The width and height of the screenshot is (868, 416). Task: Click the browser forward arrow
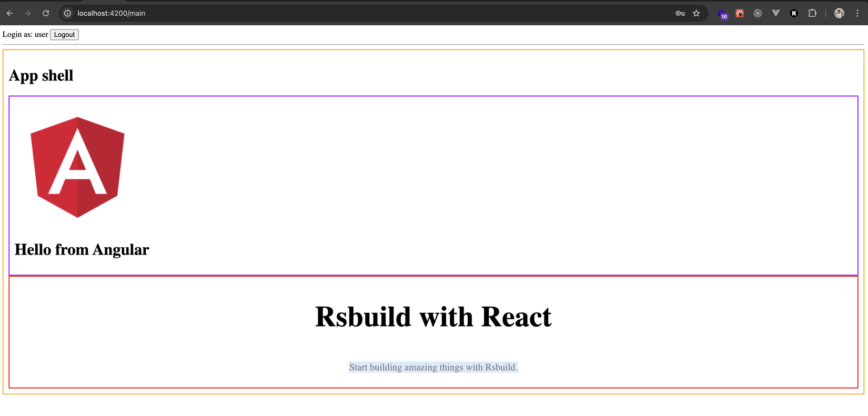(x=28, y=13)
